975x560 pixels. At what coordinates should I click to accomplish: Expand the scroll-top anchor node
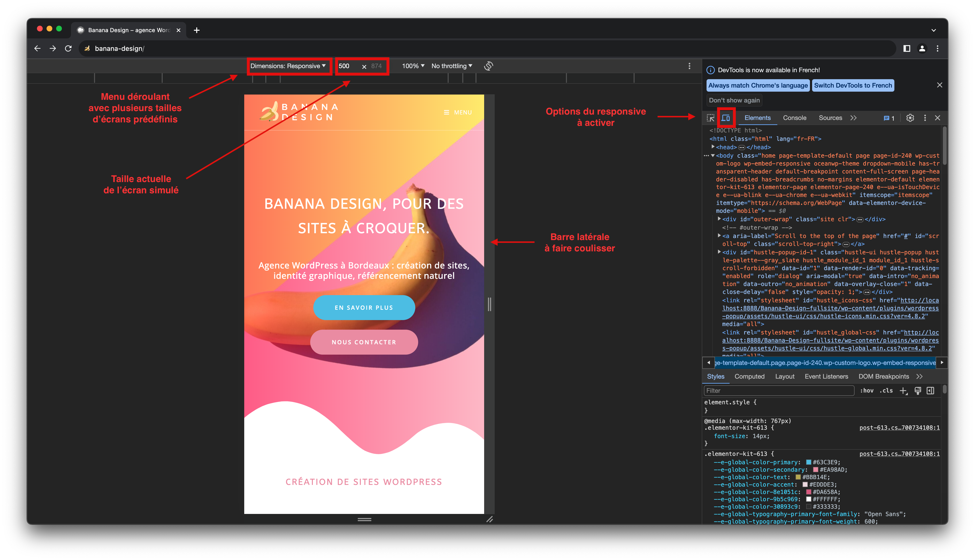[x=719, y=236]
